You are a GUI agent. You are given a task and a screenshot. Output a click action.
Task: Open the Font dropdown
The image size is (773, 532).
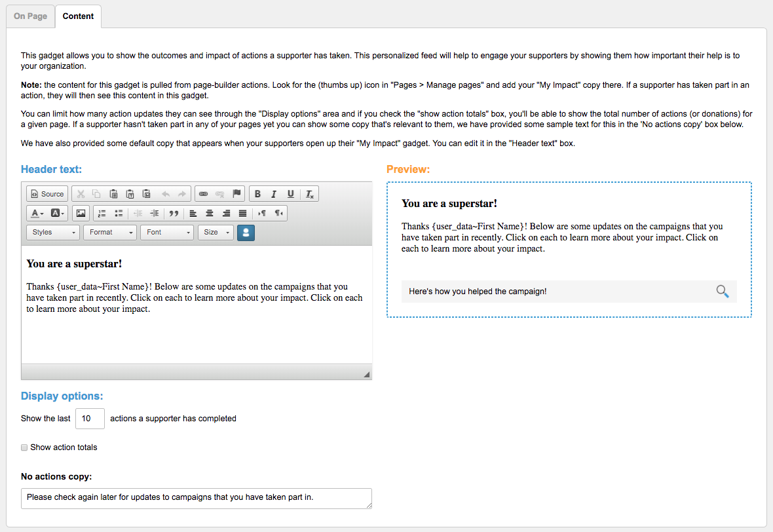point(167,233)
